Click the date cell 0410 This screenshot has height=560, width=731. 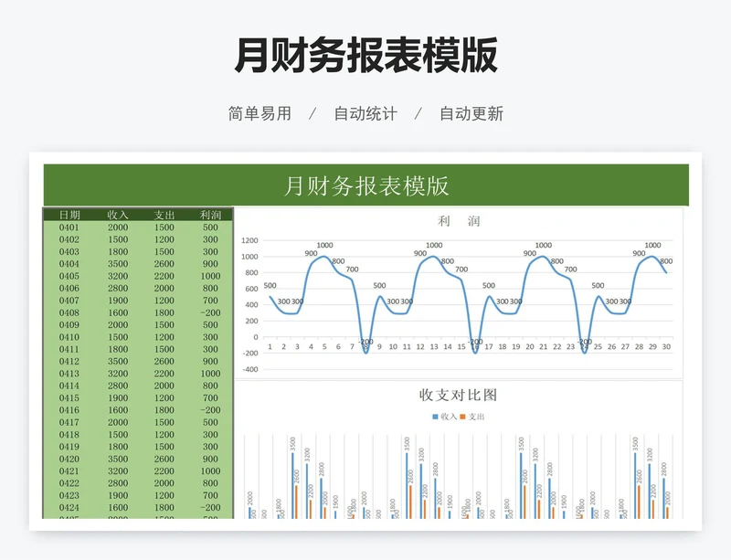pos(69,337)
